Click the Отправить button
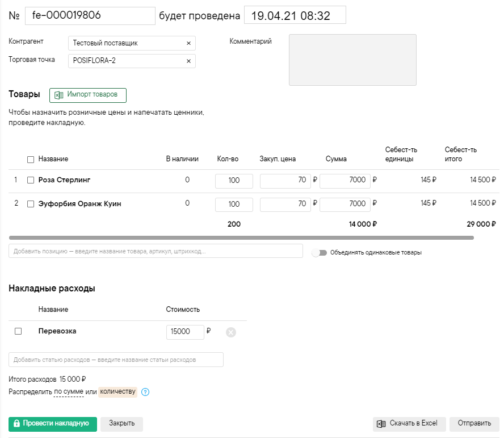Image resolution: width=504 pixels, height=438 pixels. click(474, 424)
